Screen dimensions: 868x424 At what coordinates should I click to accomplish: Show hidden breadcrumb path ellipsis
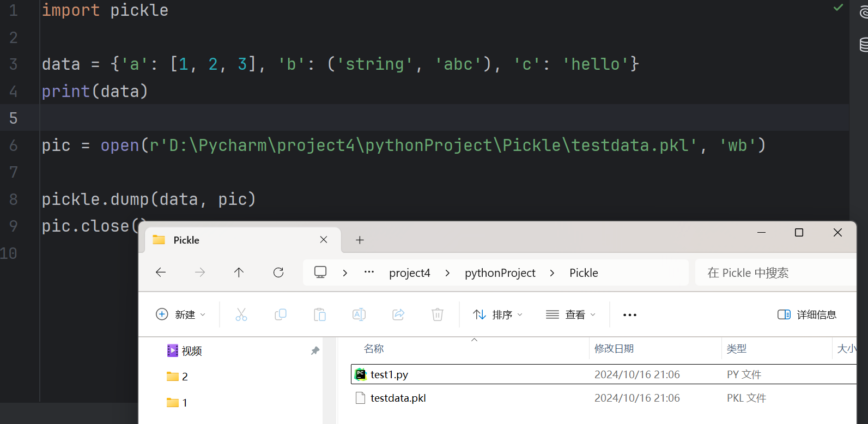click(x=369, y=272)
